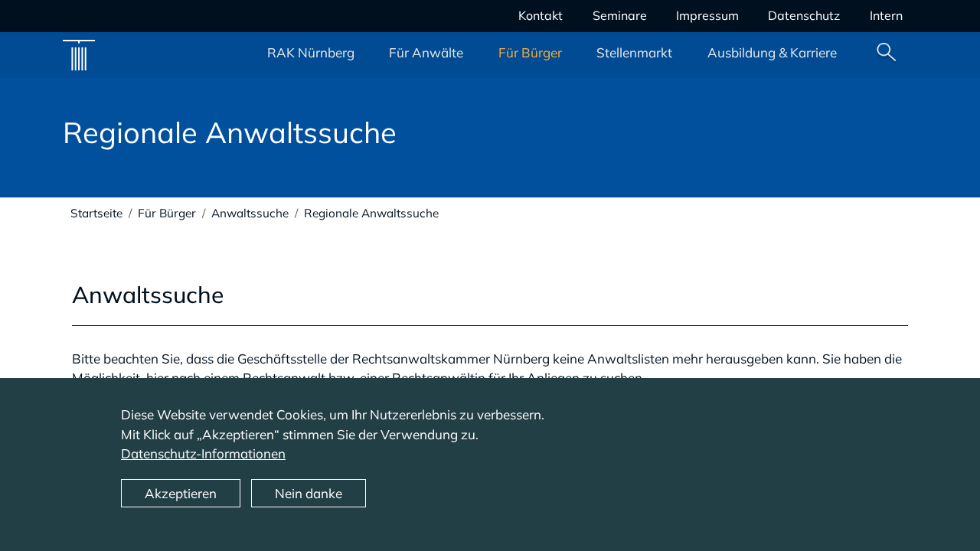Image resolution: width=980 pixels, height=551 pixels.
Task: Open the Für Anwälte menu
Action: 426,53
